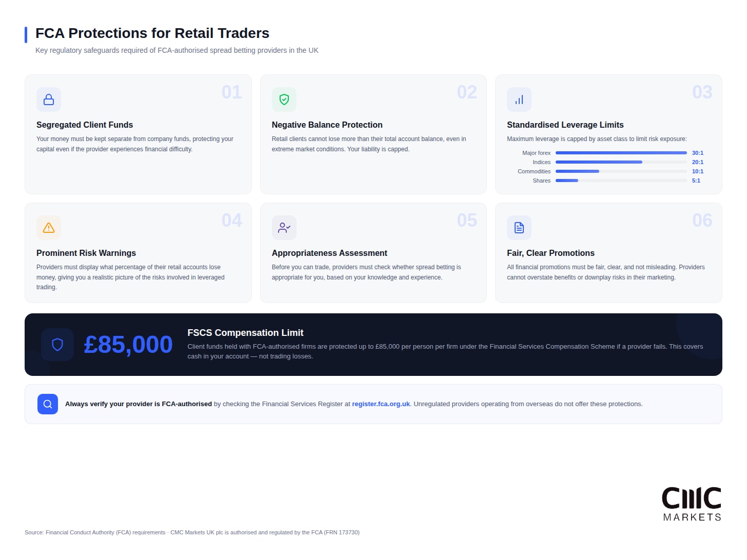This screenshot has height=560, width=747.
Task: Select the Negative Balance Protection heading
Action: [x=327, y=125]
